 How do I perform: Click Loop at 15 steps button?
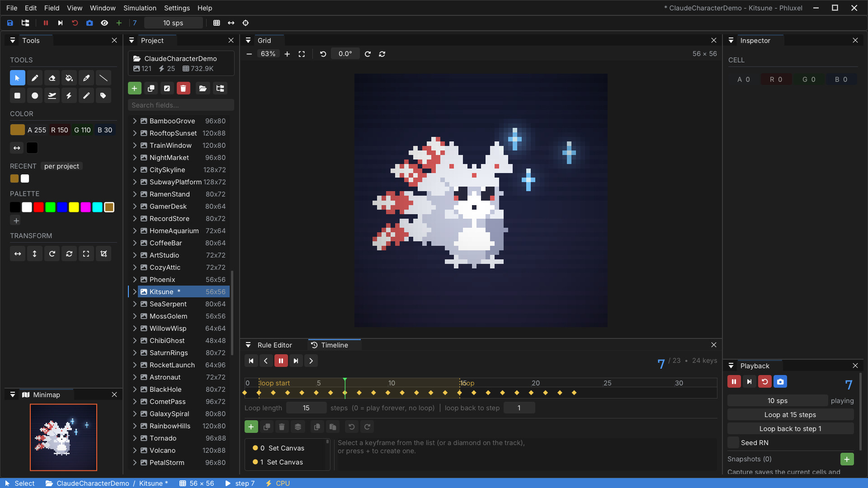(x=790, y=414)
